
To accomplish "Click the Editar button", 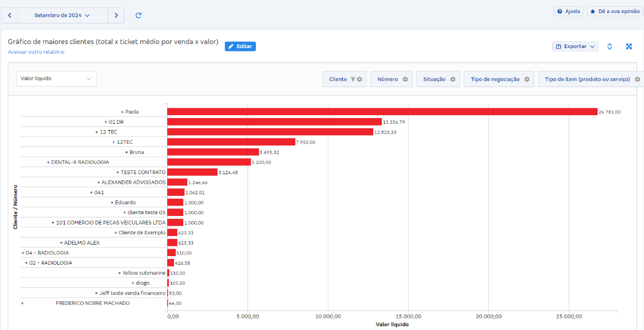I will 240,46.
